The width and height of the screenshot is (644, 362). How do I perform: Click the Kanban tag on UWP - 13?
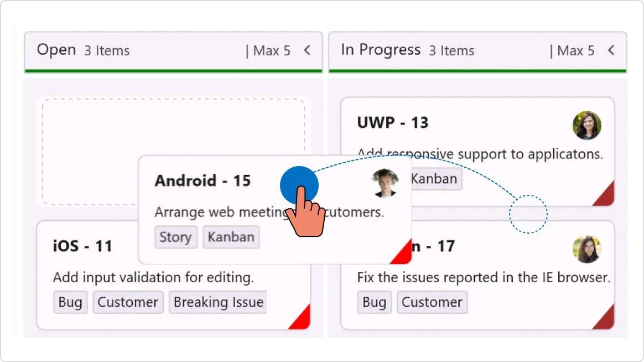[x=435, y=179]
